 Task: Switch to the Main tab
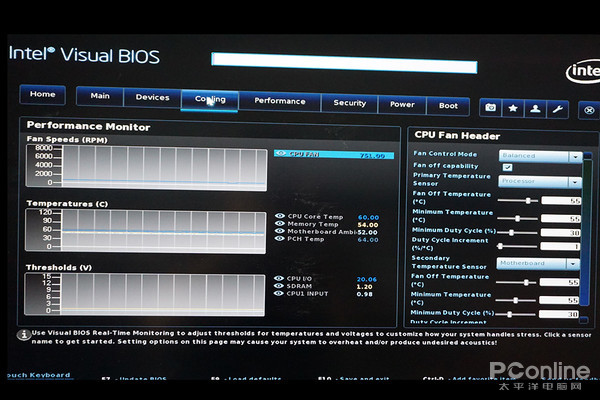100,96
